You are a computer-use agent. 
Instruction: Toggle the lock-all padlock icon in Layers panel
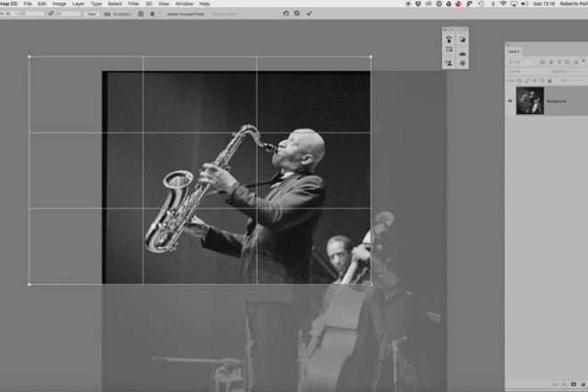click(550, 81)
